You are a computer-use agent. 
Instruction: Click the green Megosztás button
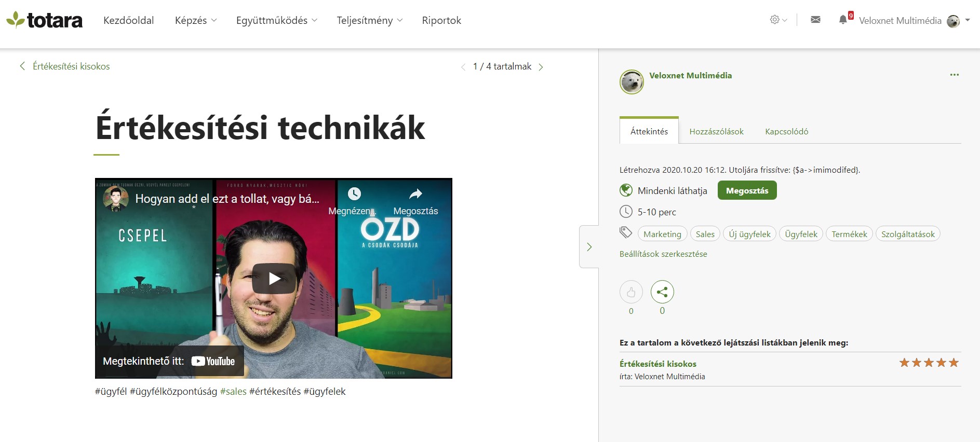coord(747,190)
